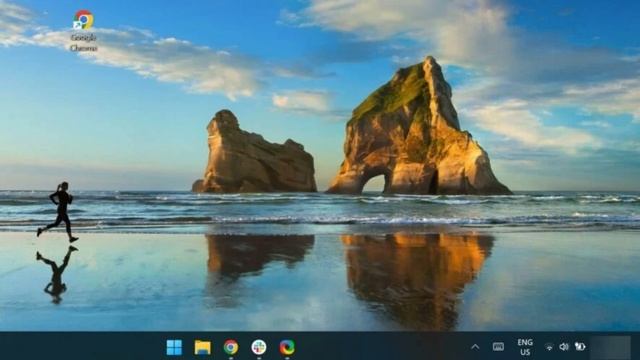This screenshot has height=360, width=640.
Task: Open the Wi-Fi network tray icon
Action: point(549,347)
